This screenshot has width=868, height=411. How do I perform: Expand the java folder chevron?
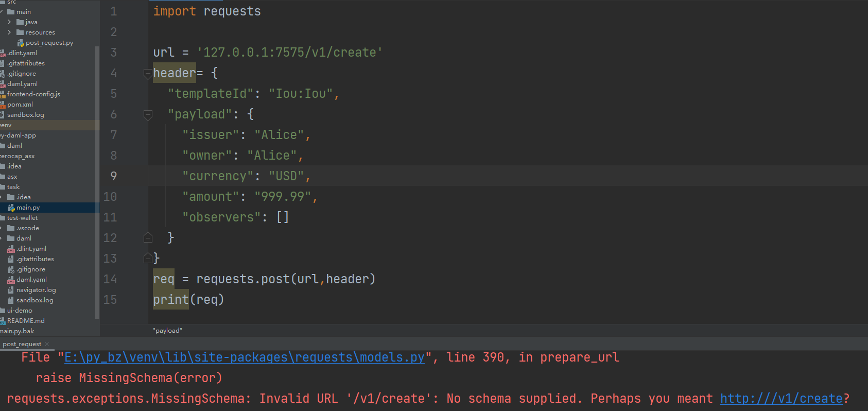point(9,22)
